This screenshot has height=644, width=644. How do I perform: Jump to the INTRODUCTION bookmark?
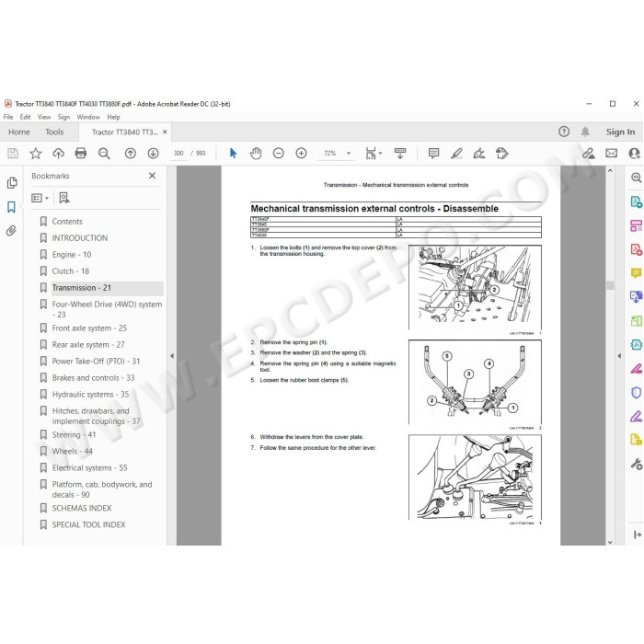pyautogui.click(x=80, y=238)
